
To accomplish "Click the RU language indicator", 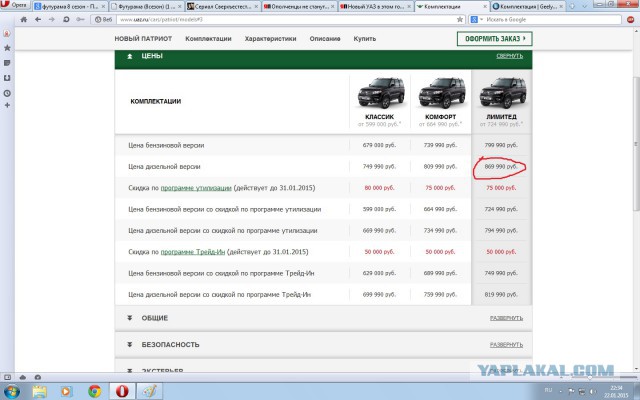I will coord(548,390).
